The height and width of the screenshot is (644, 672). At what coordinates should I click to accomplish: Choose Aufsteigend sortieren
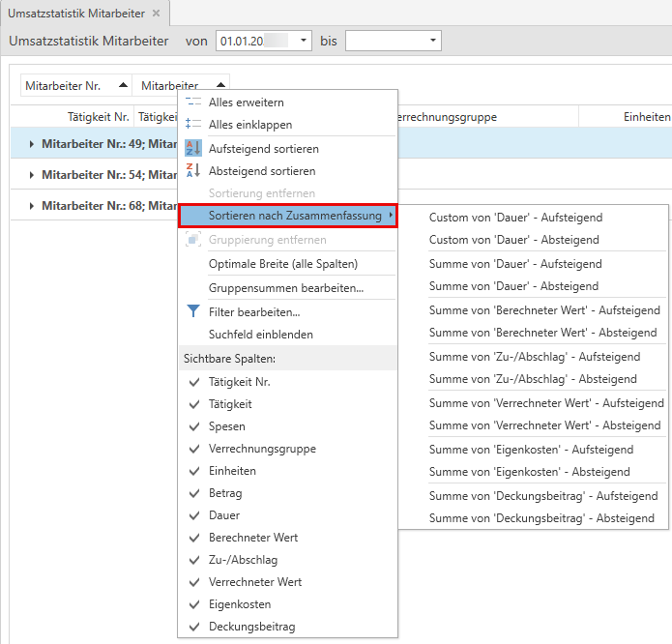tap(287, 149)
